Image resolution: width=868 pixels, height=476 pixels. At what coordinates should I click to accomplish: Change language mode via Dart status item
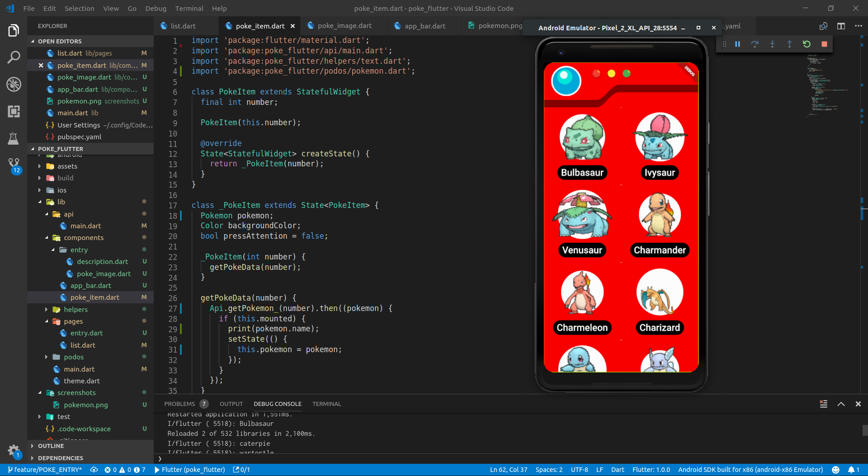[618, 470]
